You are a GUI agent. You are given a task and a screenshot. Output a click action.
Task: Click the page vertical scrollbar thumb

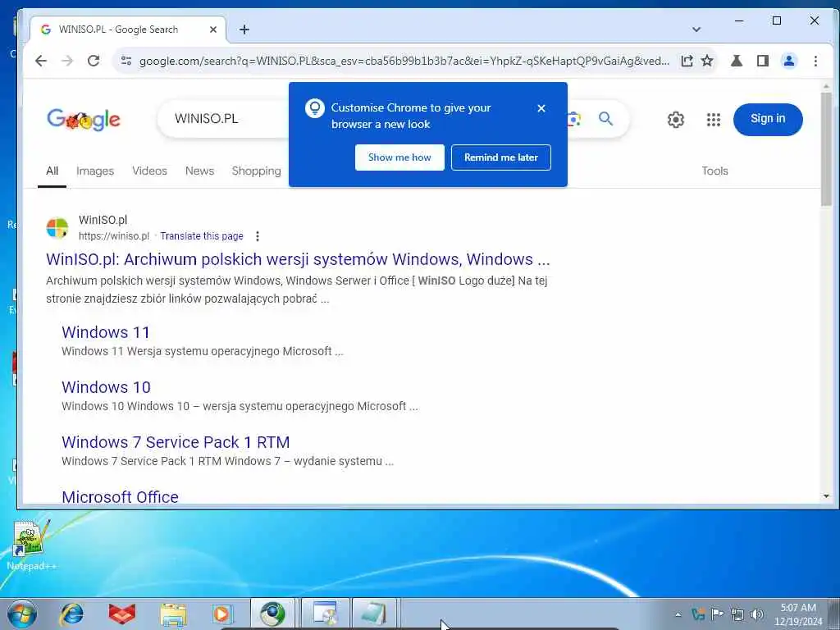[826, 149]
